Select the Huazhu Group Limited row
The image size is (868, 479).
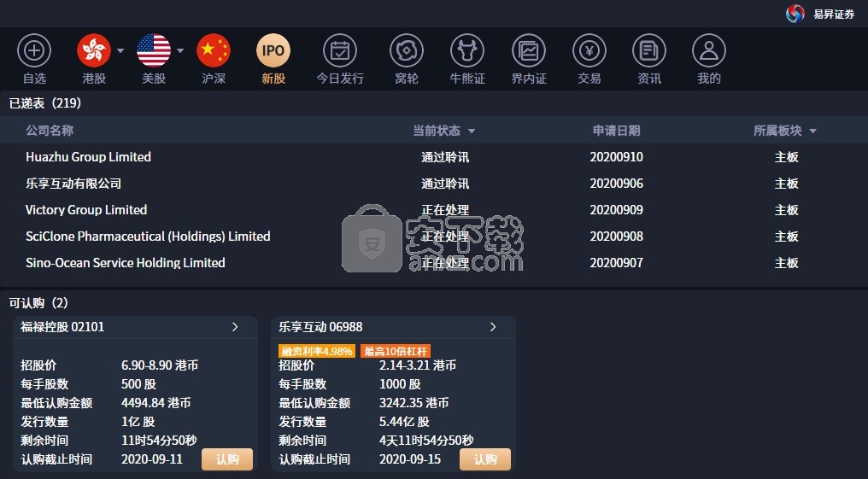pos(434,157)
